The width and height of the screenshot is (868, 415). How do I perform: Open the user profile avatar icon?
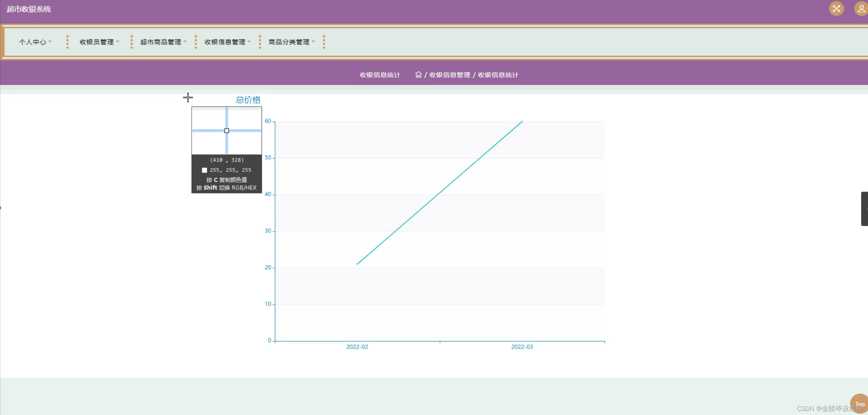pos(861,9)
